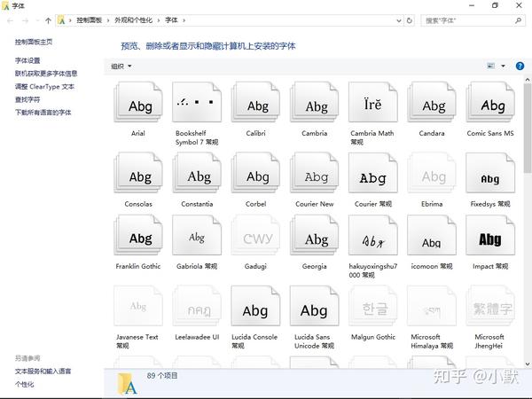Click the scrollbar up arrow
532x399 pixels.
click(x=528, y=80)
